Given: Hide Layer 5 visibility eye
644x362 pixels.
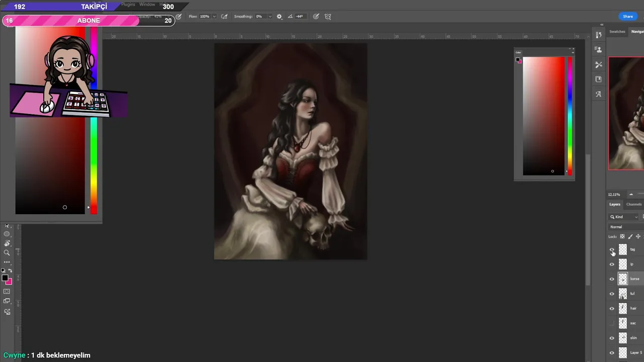Looking at the screenshot, I should [x=612, y=352].
